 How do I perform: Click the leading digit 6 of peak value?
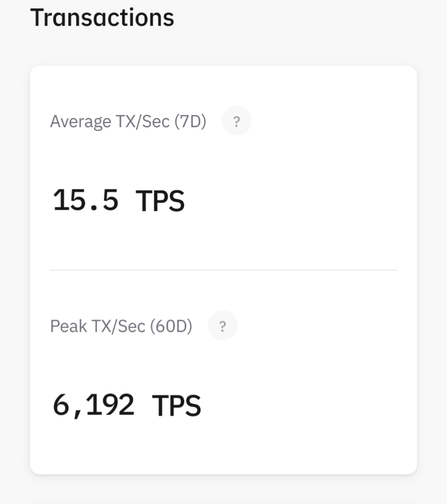(x=61, y=405)
